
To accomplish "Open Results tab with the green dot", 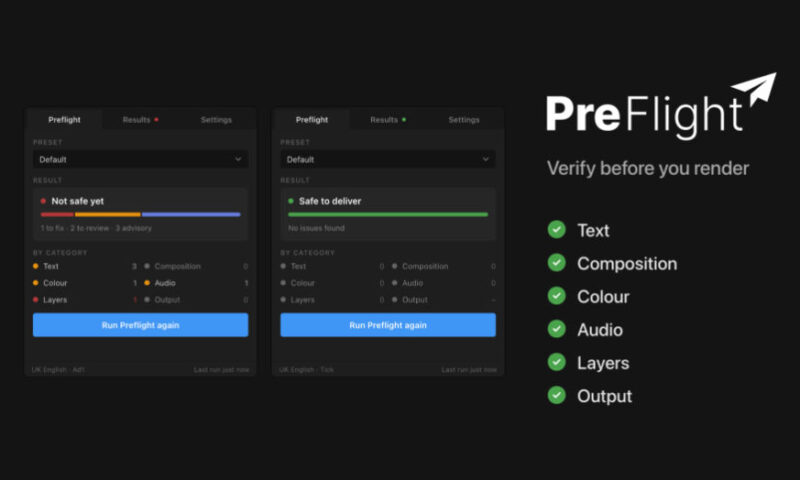I will [388, 119].
